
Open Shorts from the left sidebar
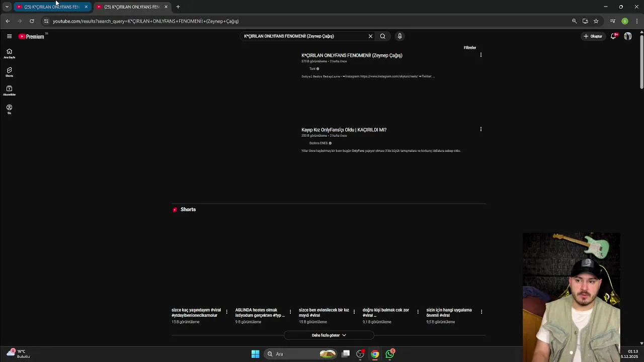(x=9, y=72)
